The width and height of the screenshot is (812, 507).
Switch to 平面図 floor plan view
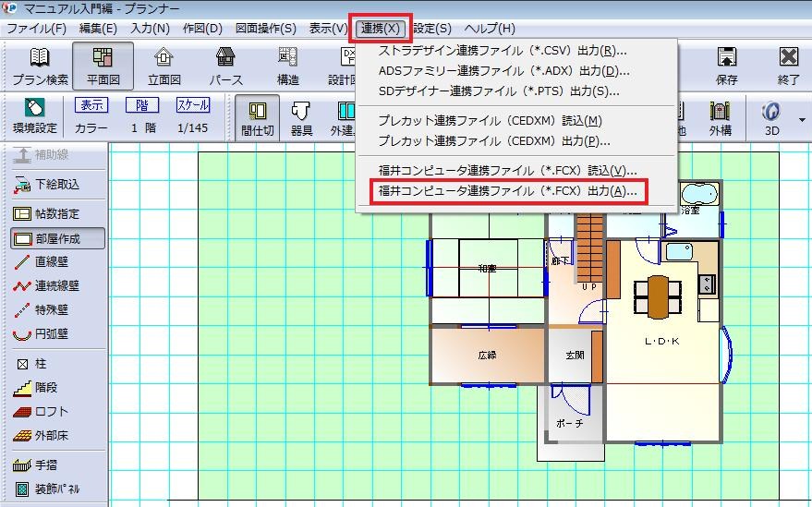click(x=103, y=66)
